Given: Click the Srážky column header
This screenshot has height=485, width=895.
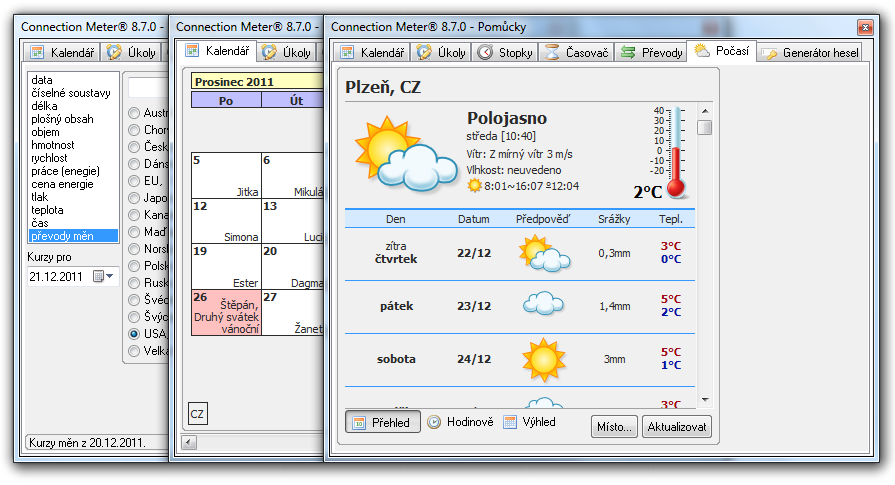Looking at the screenshot, I should tap(614, 219).
